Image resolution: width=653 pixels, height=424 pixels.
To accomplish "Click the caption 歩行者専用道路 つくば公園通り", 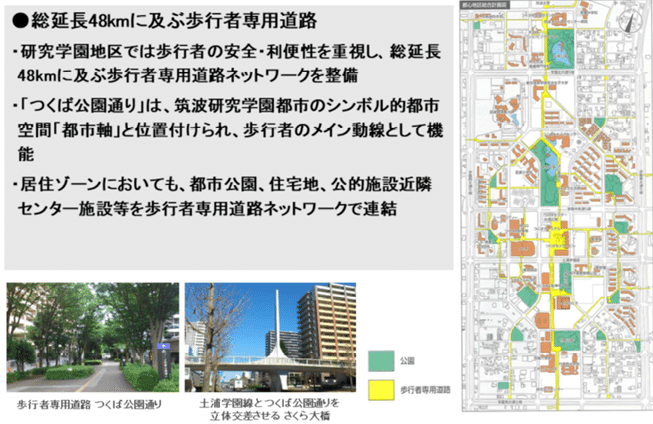I will pyautogui.click(x=89, y=404).
